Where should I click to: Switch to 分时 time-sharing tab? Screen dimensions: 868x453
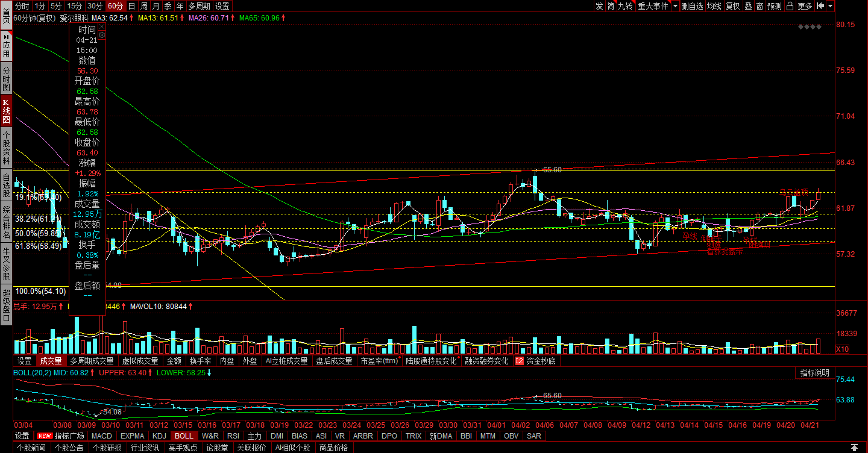coord(22,6)
